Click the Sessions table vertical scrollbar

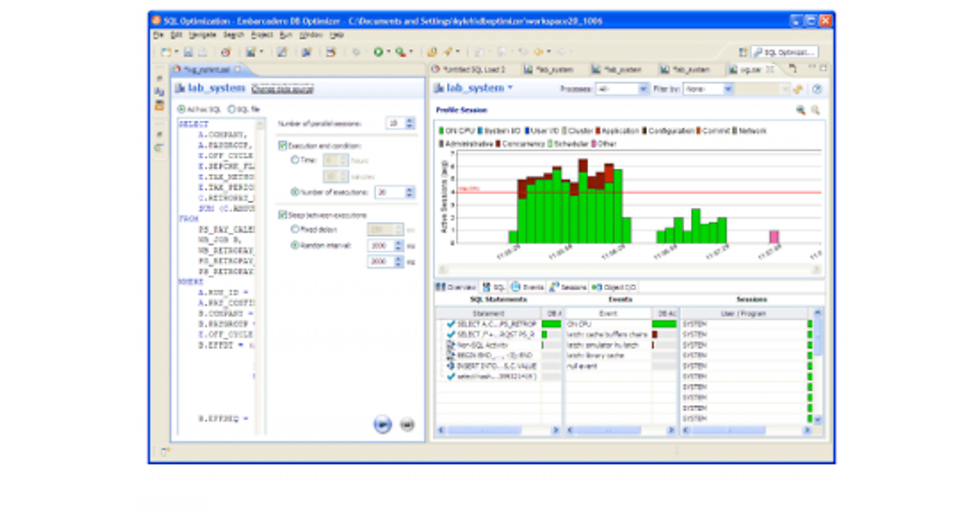819,366
